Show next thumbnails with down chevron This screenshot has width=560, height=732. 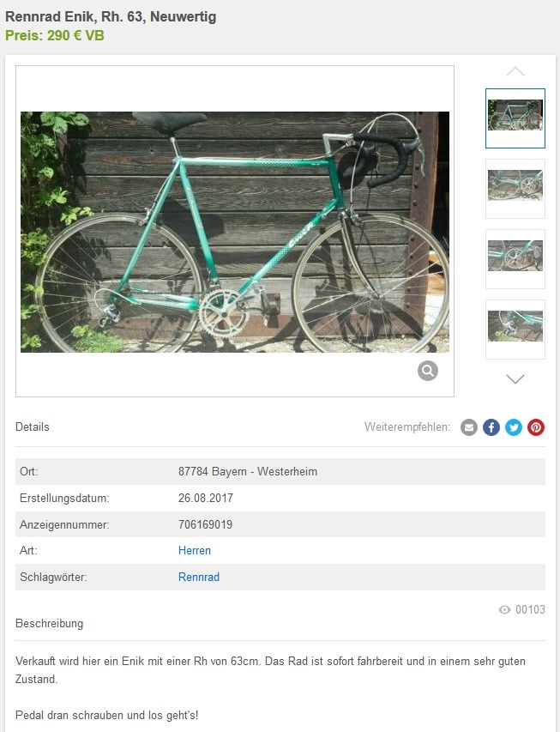click(515, 378)
